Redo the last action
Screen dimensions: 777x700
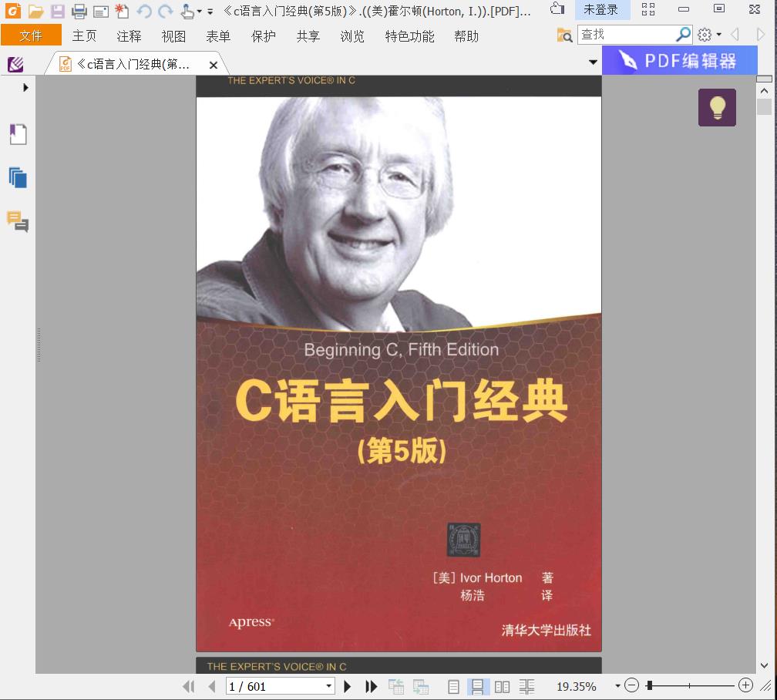166,11
